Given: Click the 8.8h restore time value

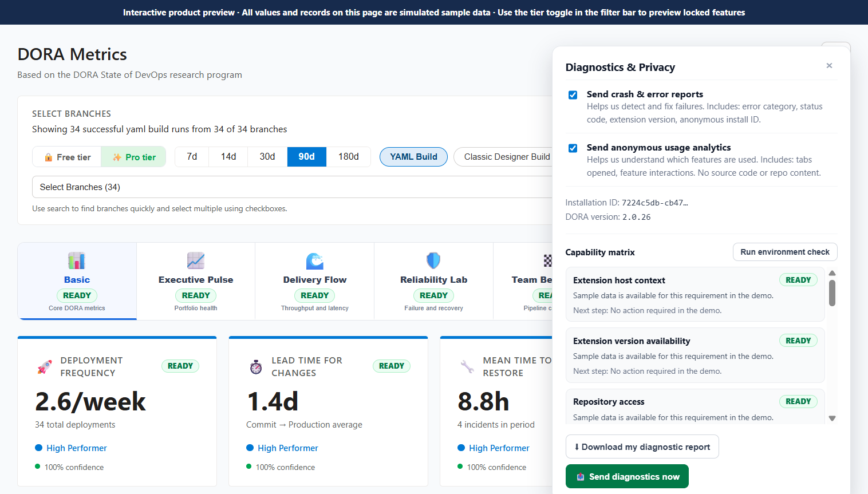Looking at the screenshot, I should coord(483,401).
